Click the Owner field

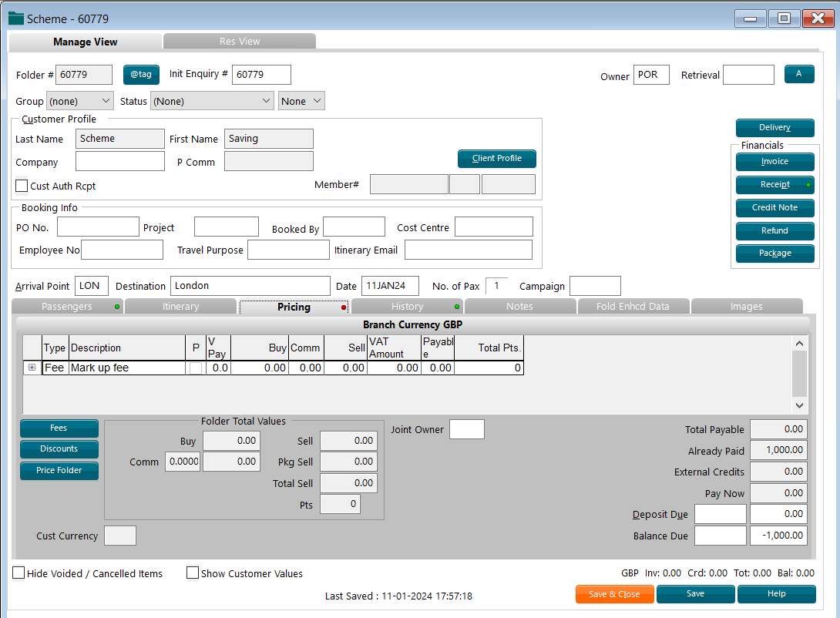(651, 75)
